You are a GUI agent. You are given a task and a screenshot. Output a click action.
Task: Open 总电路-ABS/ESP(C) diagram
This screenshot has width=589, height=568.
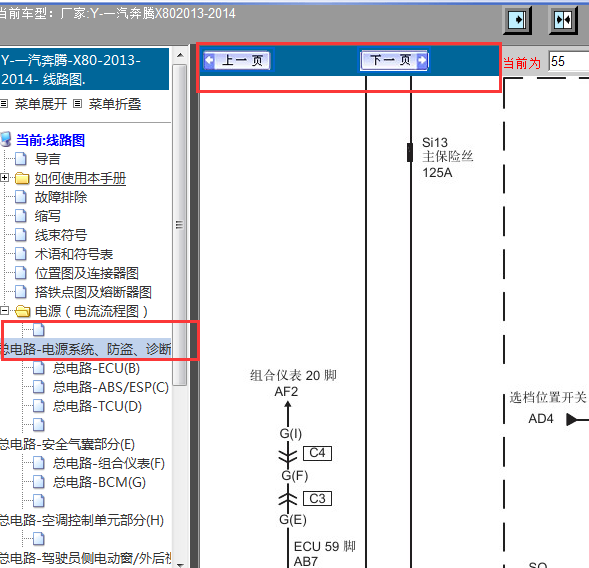[111, 387]
